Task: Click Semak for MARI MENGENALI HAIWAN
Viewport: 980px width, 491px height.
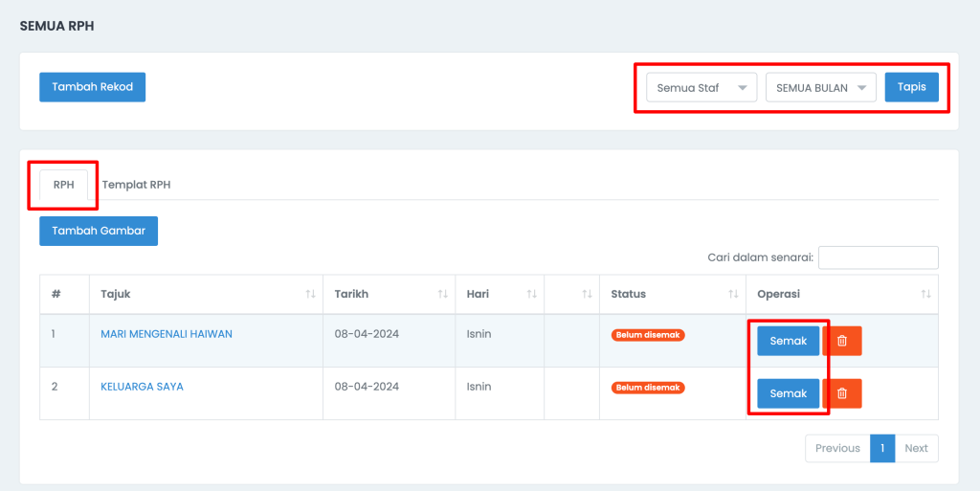Action: pos(789,341)
